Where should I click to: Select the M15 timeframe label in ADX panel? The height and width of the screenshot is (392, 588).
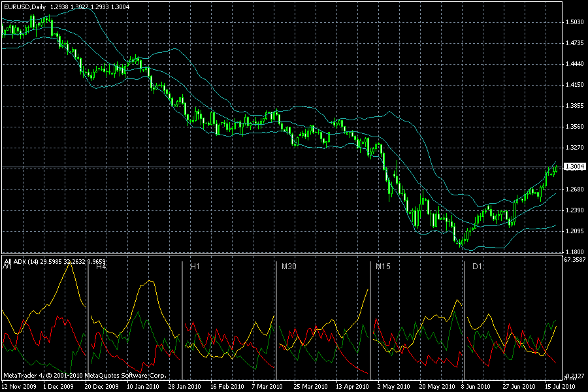383,267
